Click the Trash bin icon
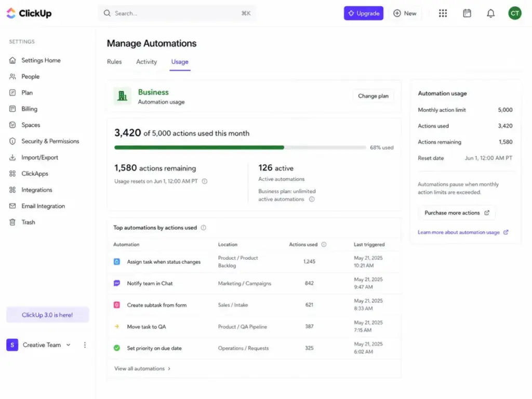Viewport: 532px width, 399px height. click(12, 222)
